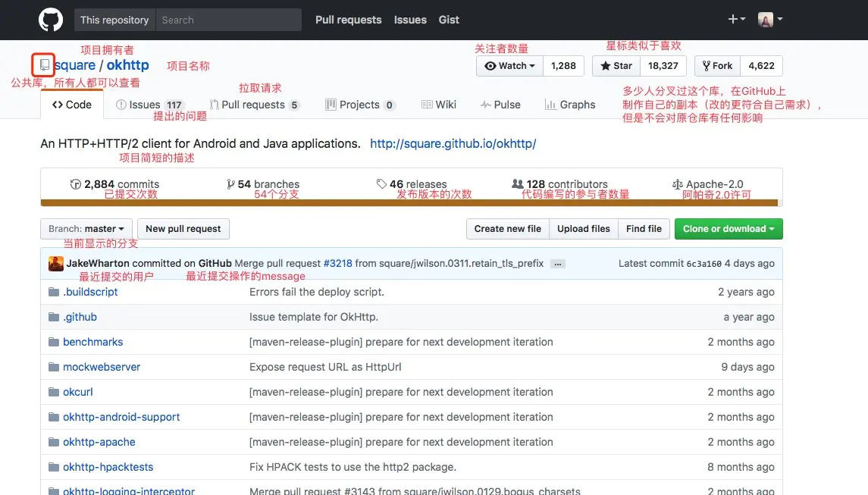View the 128 contributors list
Viewport: 868px width, 495px height.
coord(559,184)
